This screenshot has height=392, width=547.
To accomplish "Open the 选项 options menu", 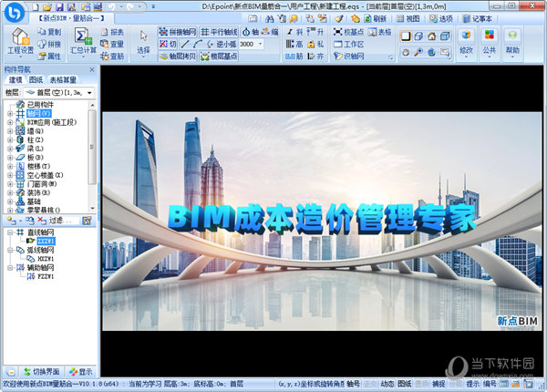I will [x=441, y=18].
